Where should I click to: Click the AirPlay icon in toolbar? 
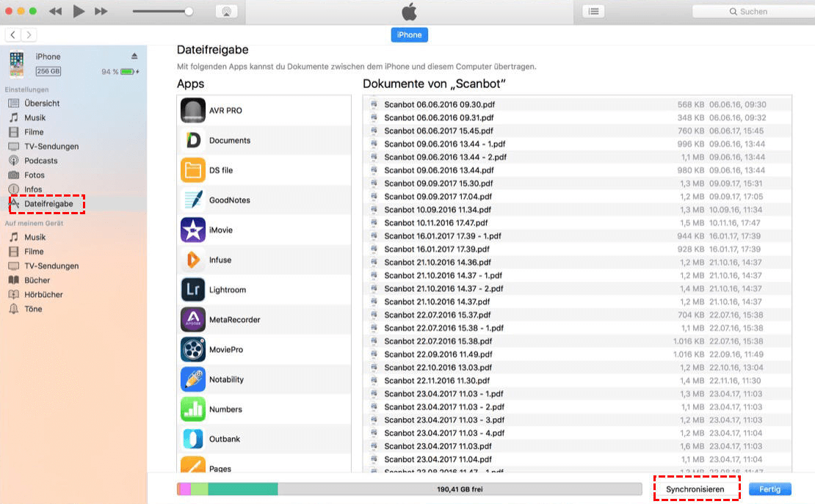pos(226,12)
